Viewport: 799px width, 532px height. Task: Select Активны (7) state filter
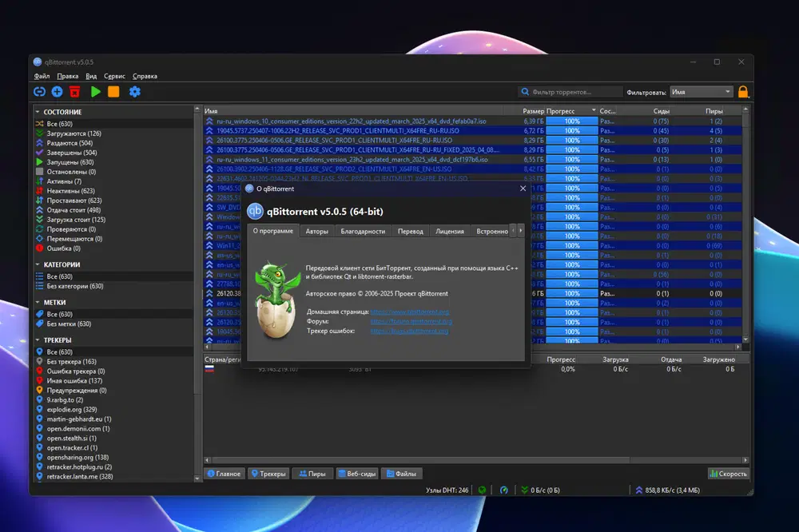[64, 181]
